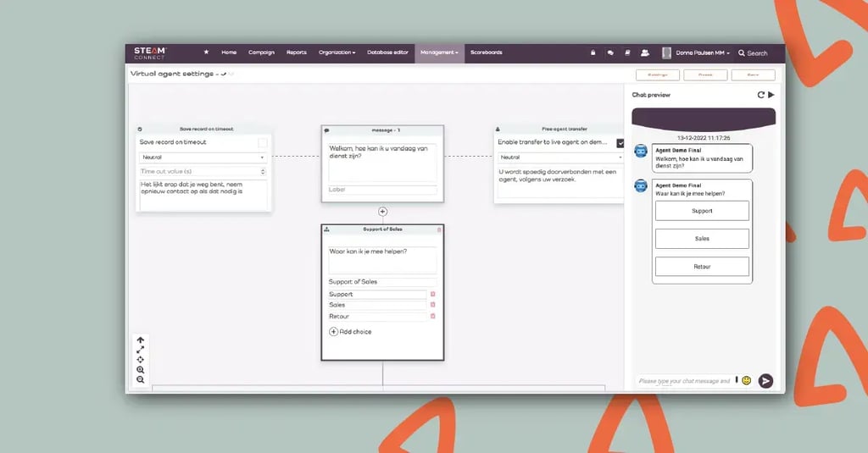Open Scoreboards in navbar

486,52
